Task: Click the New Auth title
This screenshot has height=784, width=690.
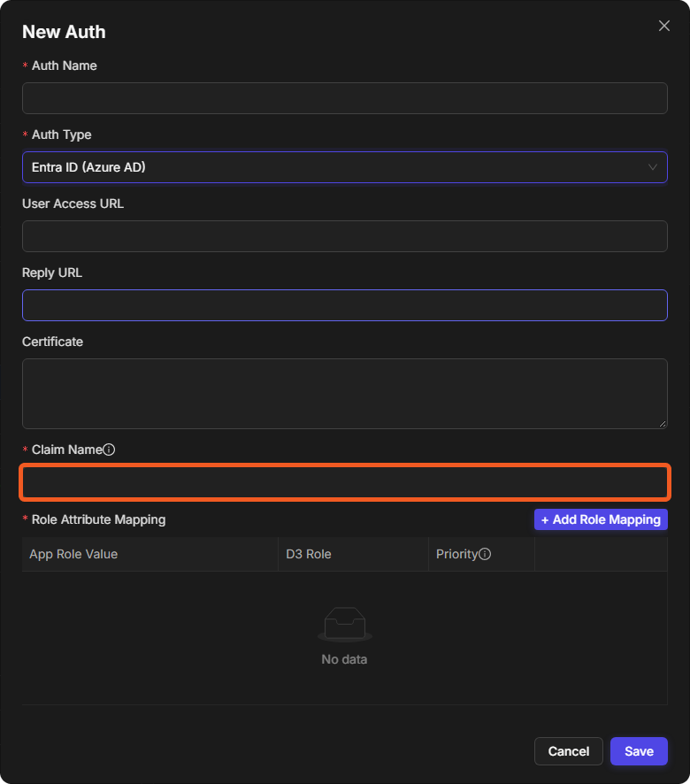Action: click(64, 32)
